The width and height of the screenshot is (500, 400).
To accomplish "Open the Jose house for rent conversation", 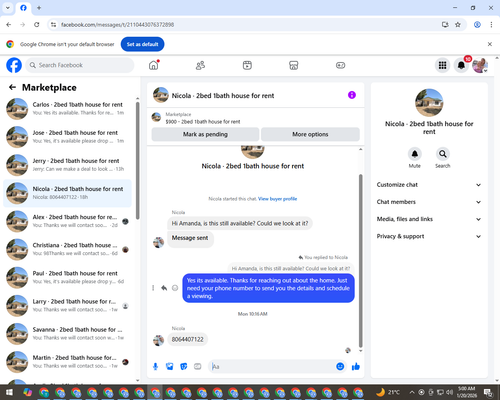I will pyautogui.click(x=67, y=137).
